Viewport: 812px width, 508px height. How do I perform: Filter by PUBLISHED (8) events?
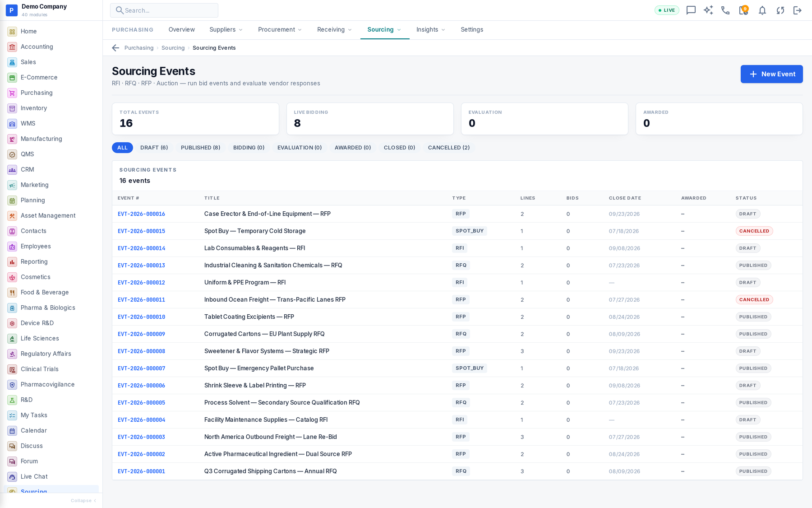[200, 148]
